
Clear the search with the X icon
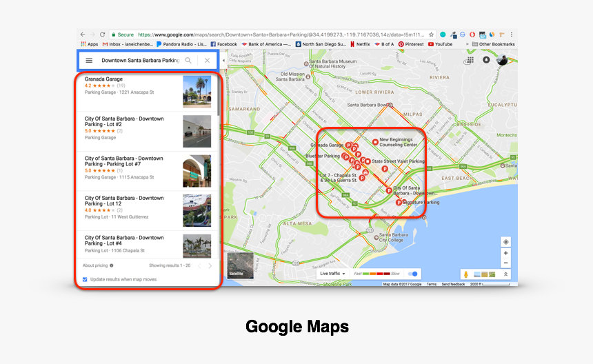(208, 61)
